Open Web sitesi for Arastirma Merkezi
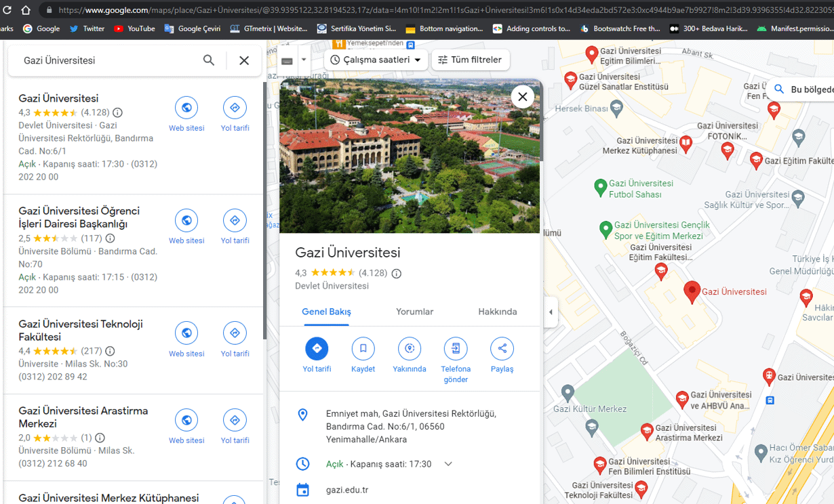Screen dimensions: 834x504 [x=186, y=427]
